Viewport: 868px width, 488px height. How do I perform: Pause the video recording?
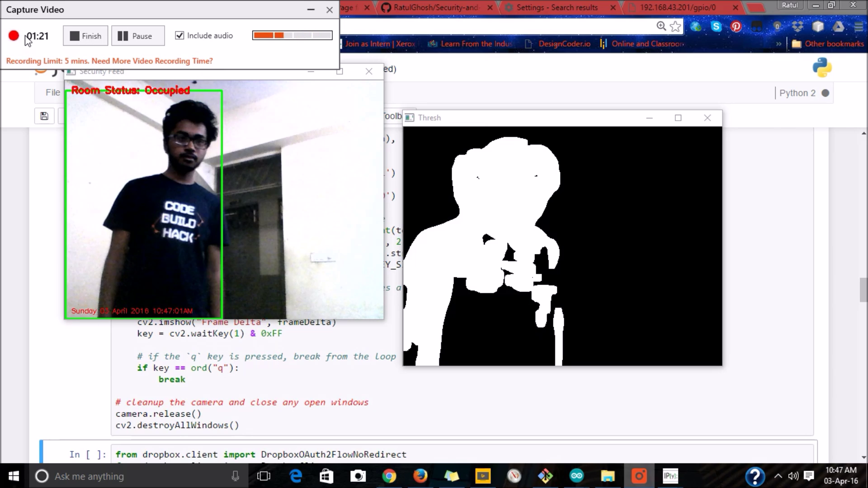(x=137, y=36)
